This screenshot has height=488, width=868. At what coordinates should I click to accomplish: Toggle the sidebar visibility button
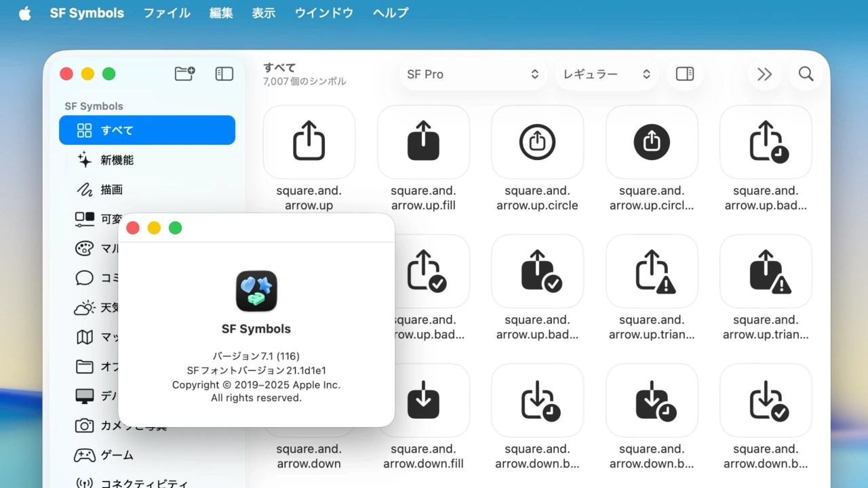(x=224, y=74)
